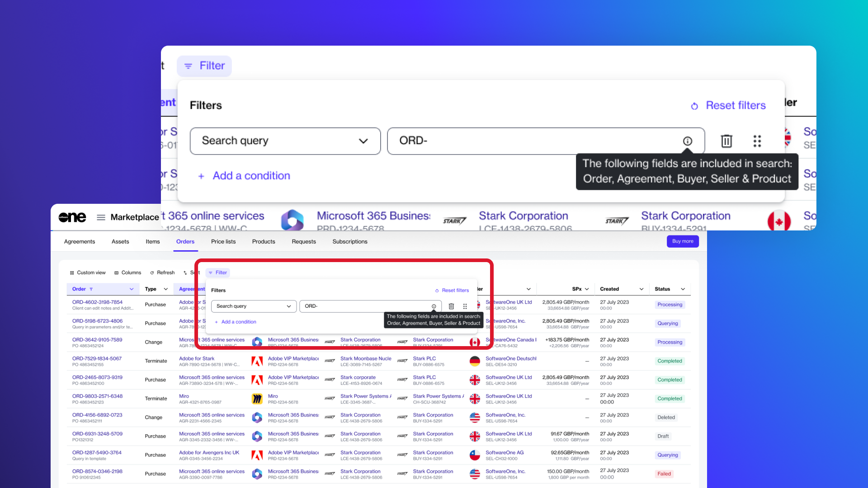Click the SoftwareOne 'one' logo
Screen dimensions: 868x488
pos(72,217)
